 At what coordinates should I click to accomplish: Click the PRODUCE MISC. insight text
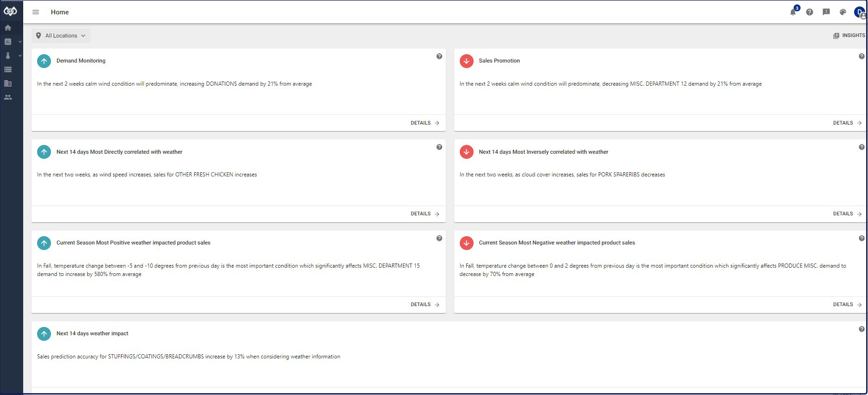coord(653,270)
